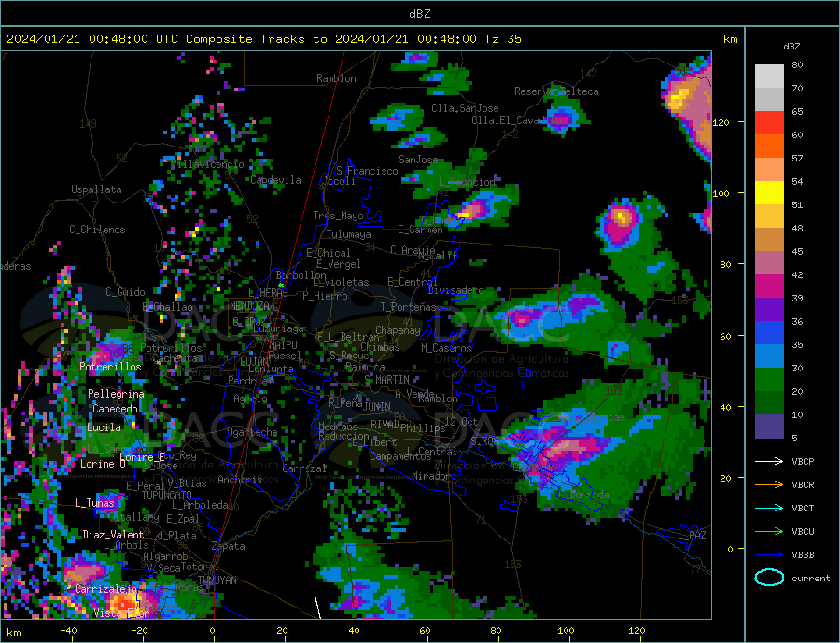840x643 pixels.
Task: Click the T_Porteñas place label
Action: [409, 307]
